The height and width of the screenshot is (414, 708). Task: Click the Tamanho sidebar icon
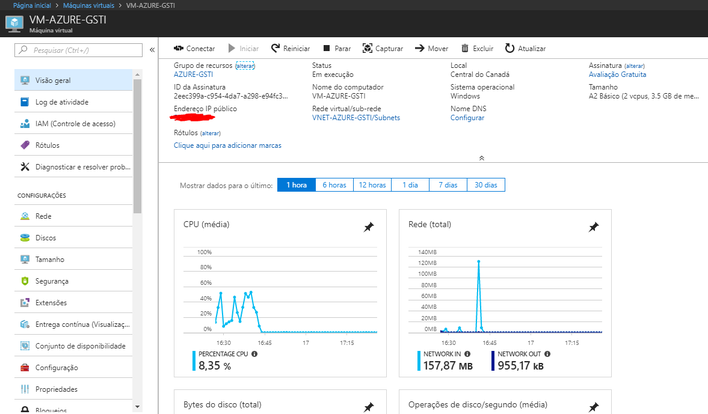point(25,260)
